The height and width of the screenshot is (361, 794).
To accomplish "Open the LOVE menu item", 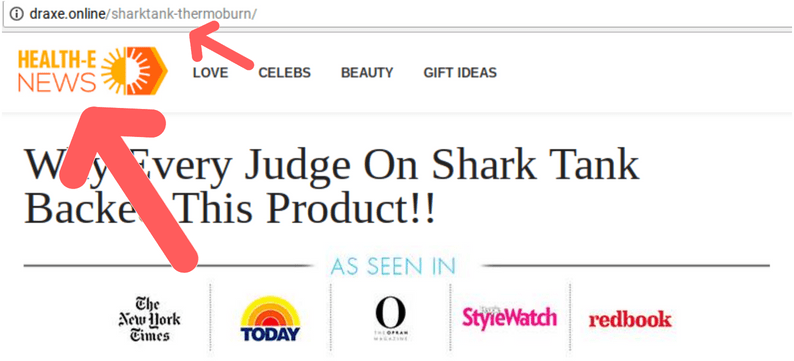I will click(210, 73).
